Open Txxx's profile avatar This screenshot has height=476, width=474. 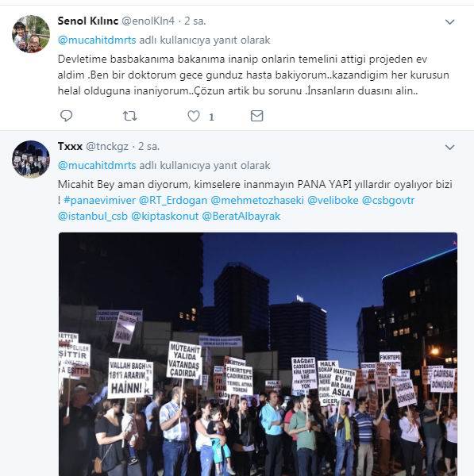(x=31, y=159)
